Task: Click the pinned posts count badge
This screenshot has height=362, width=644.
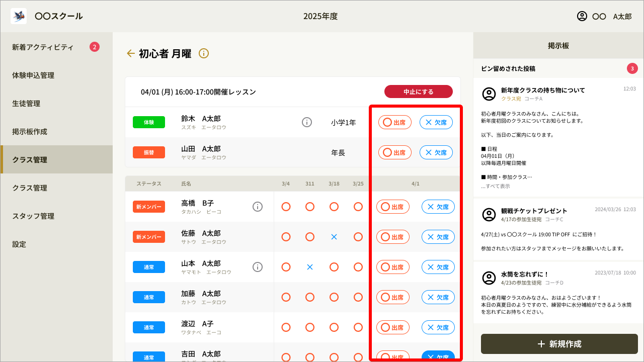Action: point(632,68)
